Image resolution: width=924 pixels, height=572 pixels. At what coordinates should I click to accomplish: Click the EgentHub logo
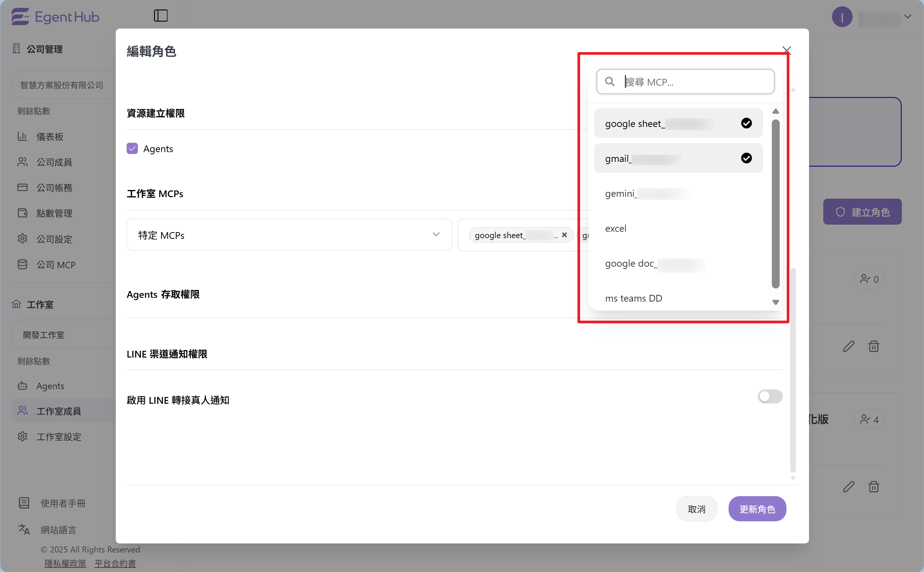[x=55, y=17]
